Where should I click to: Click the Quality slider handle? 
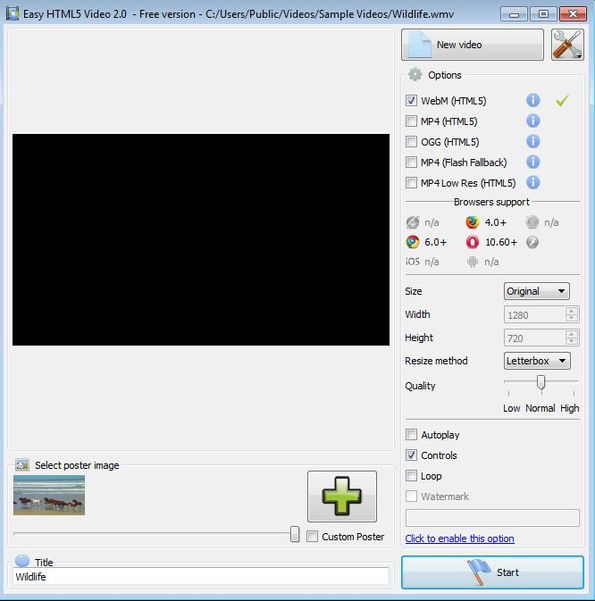(x=541, y=382)
